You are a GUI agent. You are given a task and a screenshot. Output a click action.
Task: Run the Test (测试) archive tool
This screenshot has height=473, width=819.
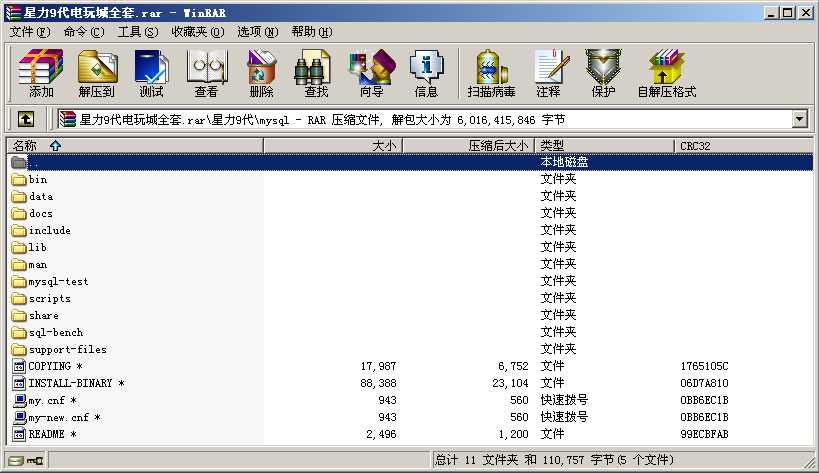click(151, 73)
